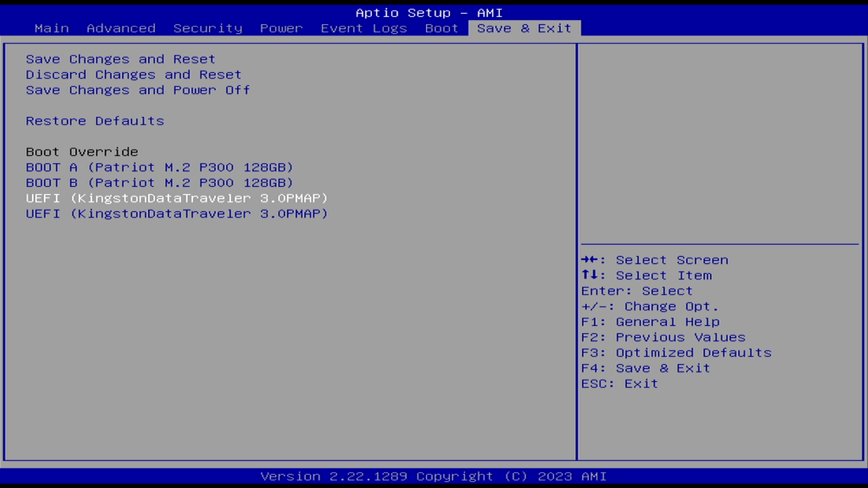Boot from BOOT A Patriot M.2 drive
Image resolution: width=868 pixels, height=488 pixels.
tap(159, 167)
